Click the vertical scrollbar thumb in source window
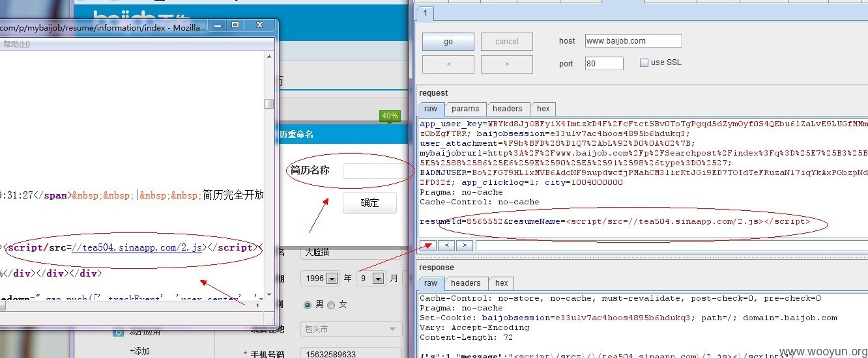The height and width of the screenshot is (358, 868). click(x=268, y=103)
